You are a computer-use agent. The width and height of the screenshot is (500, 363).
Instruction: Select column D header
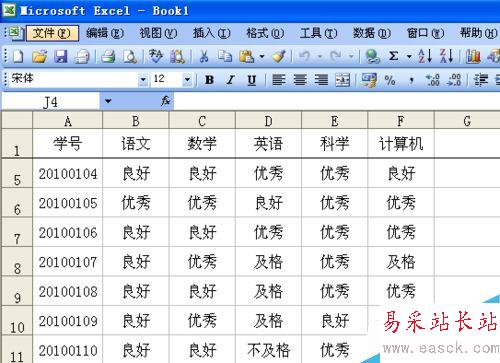pyautogui.click(x=268, y=121)
